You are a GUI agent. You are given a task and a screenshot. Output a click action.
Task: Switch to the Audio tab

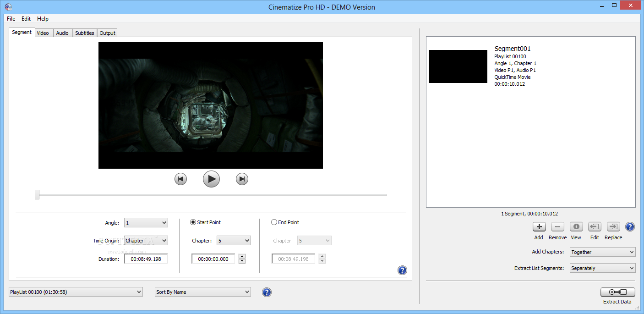(63, 33)
